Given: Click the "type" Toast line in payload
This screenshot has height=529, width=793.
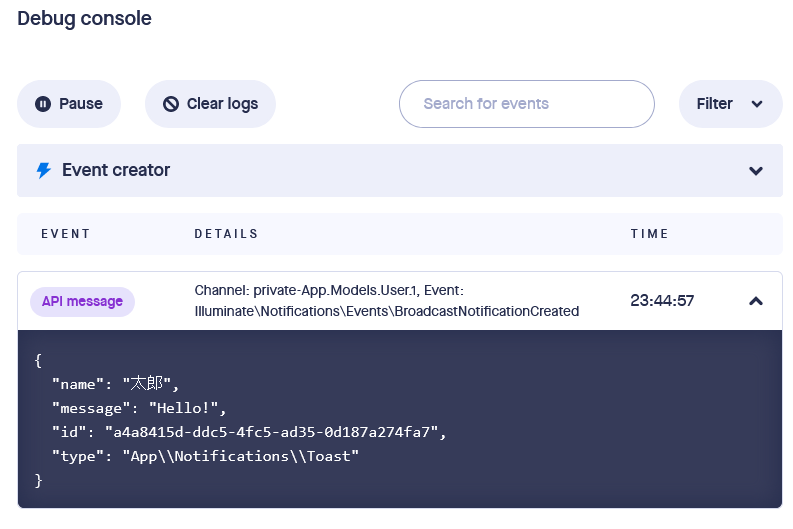Looking at the screenshot, I should tap(205, 456).
